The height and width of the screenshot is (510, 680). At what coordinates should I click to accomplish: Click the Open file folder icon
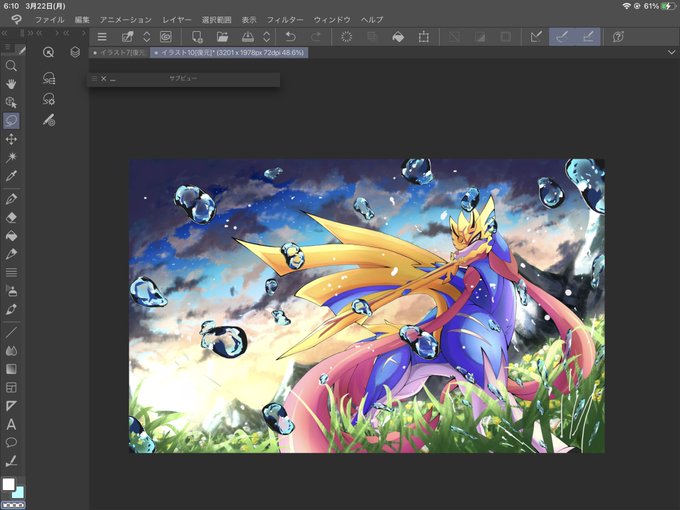pos(222,37)
